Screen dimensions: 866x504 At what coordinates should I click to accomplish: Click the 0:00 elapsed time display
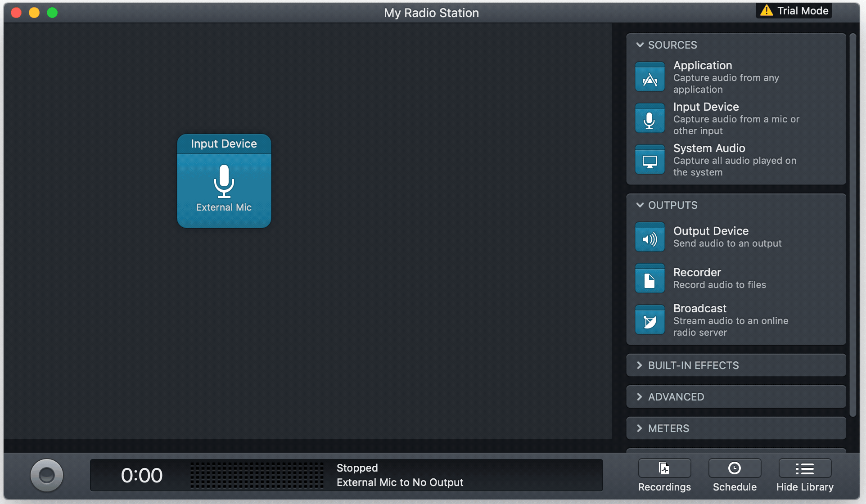point(141,475)
